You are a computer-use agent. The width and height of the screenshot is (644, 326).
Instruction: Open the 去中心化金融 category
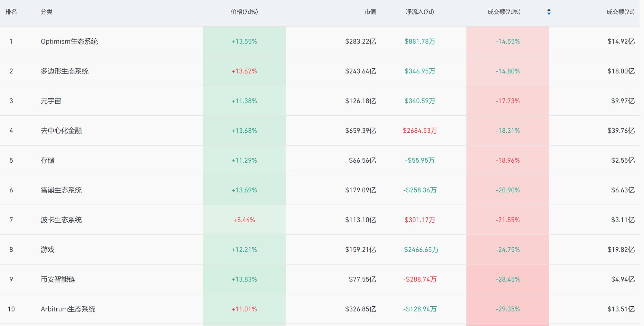[61, 131]
